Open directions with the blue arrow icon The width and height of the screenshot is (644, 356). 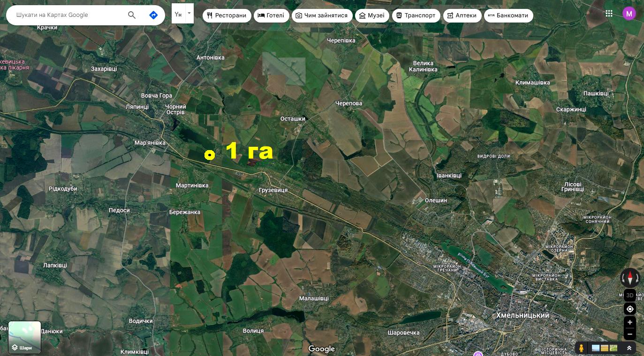point(153,15)
